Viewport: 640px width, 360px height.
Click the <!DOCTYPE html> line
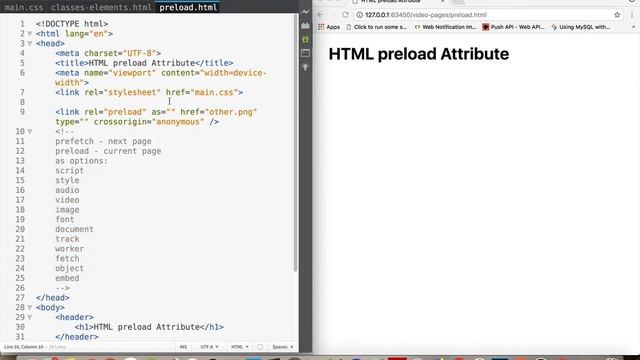pos(72,24)
